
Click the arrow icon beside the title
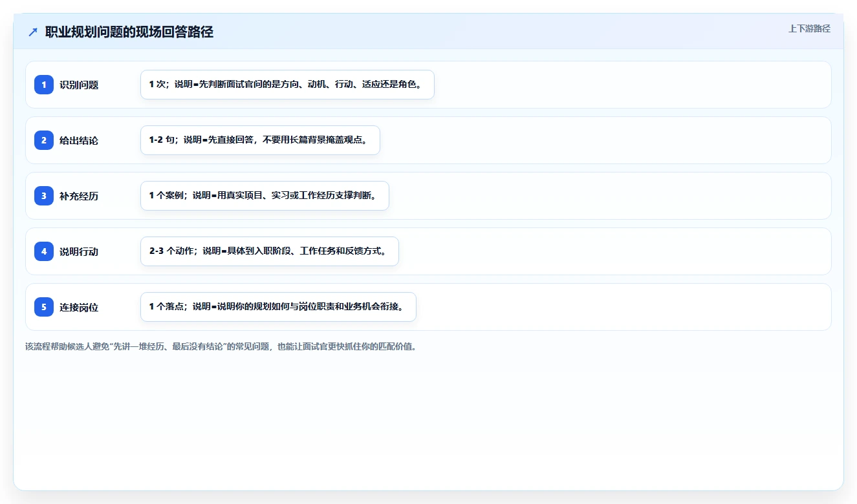pos(33,32)
